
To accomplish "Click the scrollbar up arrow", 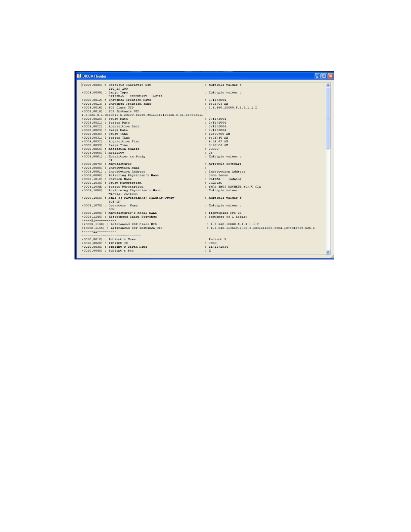I will pos(328,85).
